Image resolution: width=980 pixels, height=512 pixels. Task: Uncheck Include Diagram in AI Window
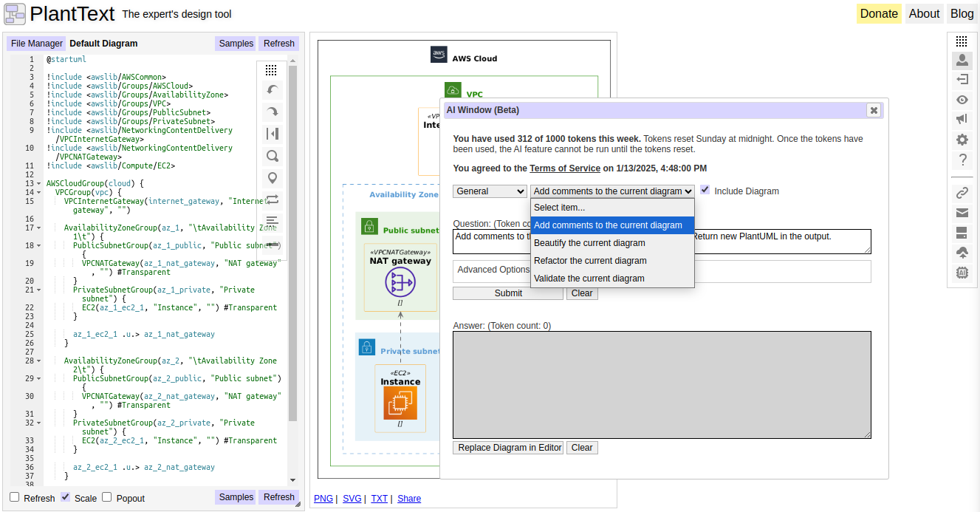pyautogui.click(x=705, y=191)
